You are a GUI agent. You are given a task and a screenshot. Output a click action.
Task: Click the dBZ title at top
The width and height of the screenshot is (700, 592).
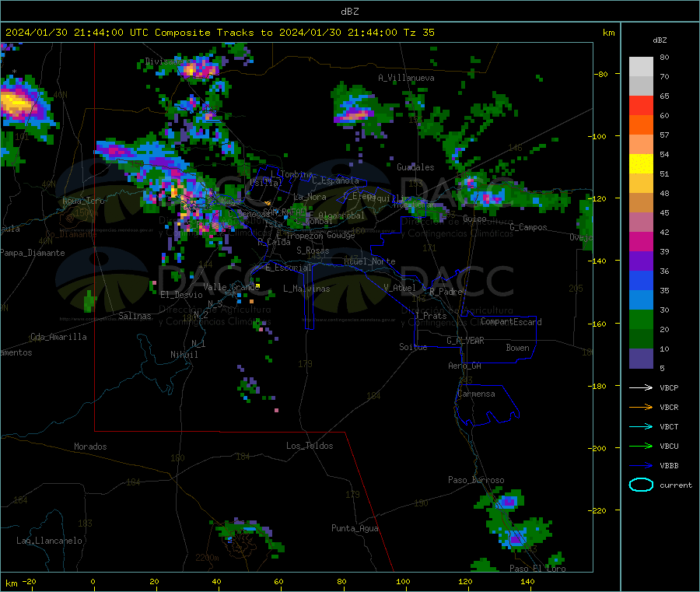pos(349,11)
